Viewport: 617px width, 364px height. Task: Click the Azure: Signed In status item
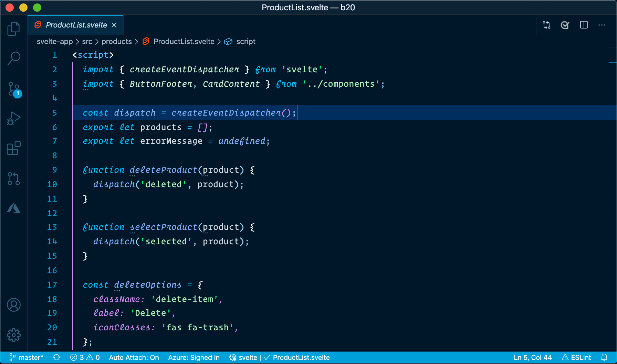point(194,357)
